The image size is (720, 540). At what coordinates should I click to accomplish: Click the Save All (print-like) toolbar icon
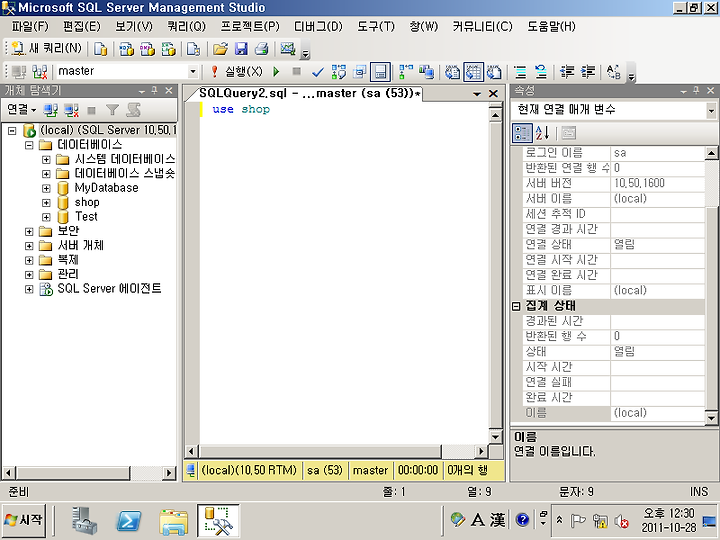(x=262, y=49)
